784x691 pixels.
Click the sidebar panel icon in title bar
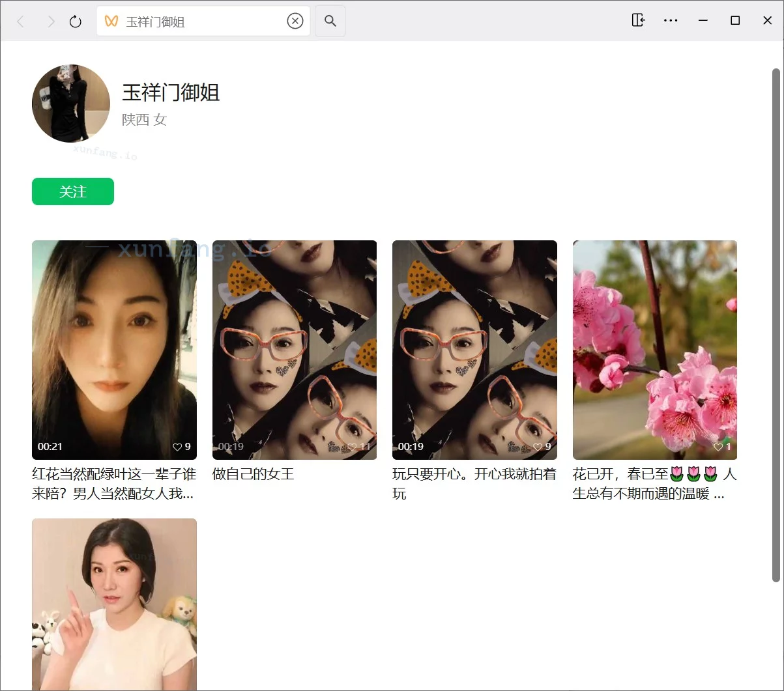point(639,20)
